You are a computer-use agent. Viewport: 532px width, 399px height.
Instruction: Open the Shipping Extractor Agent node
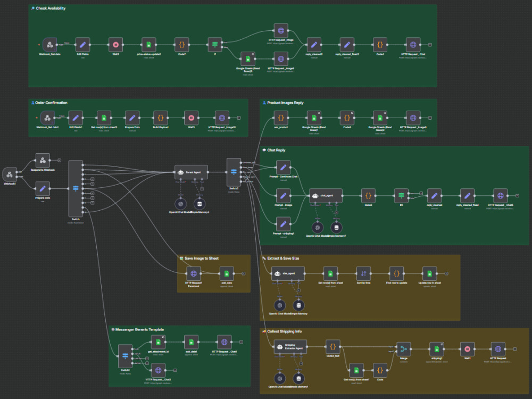[290, 347]
